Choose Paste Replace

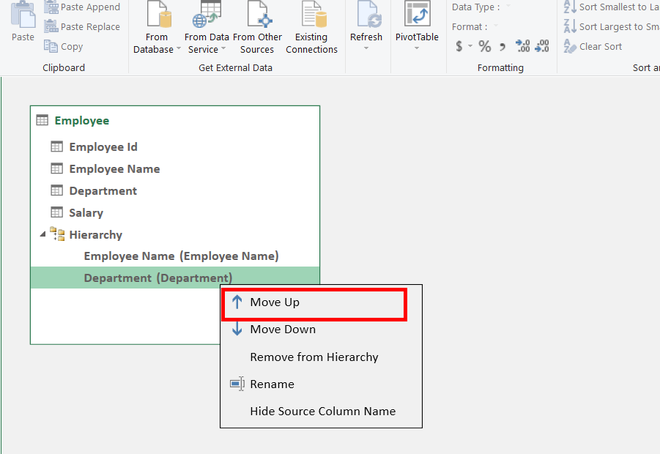click(x=82, y=27)
